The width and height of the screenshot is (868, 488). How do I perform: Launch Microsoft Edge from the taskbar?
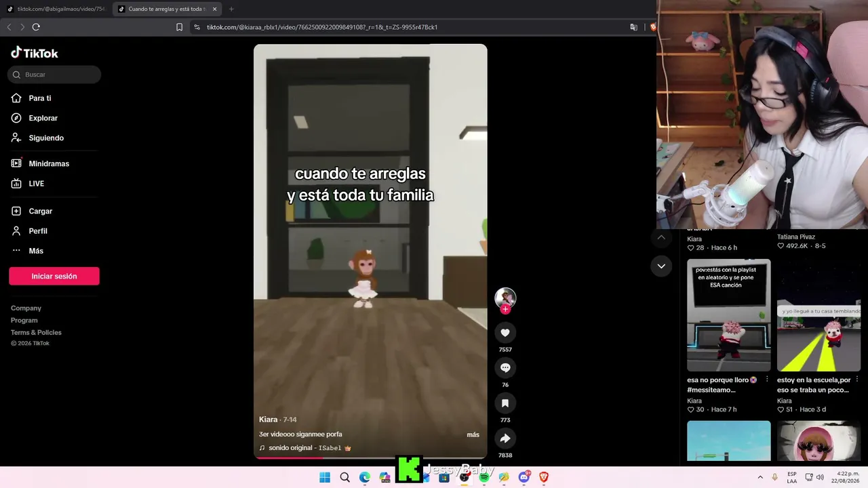point(365,477)
